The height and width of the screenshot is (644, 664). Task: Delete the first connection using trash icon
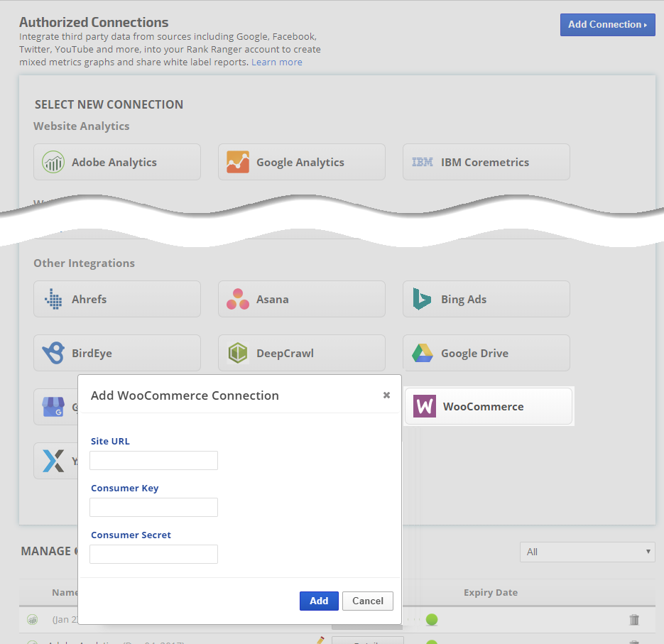(x=634, y=620)
